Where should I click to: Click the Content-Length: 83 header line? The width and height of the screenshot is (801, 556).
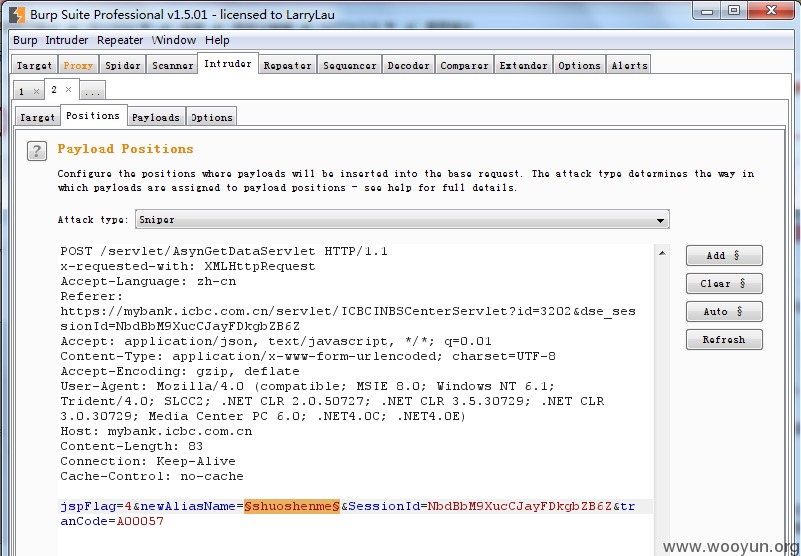coord(132,446)
